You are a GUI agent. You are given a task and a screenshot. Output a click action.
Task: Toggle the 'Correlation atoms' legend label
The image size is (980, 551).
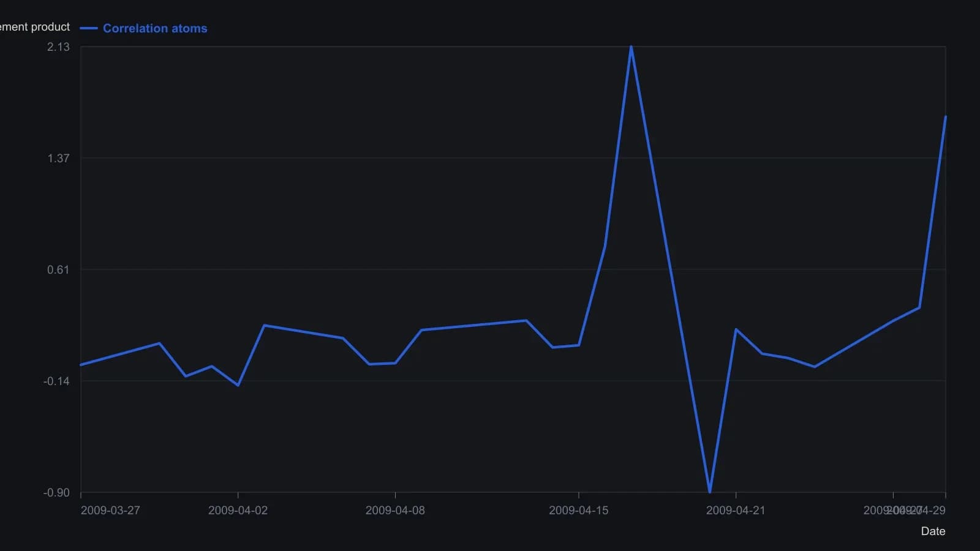pyautogui.click(x=155, y=28)
